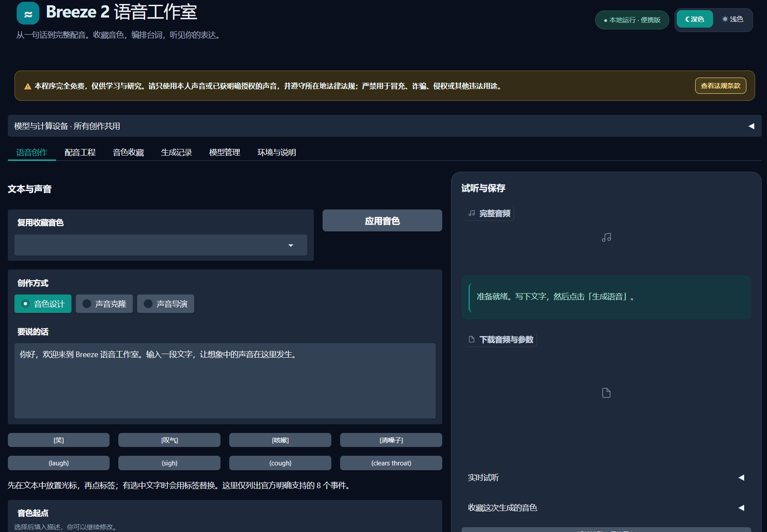The image size is (767, 532).
Task: Click the document icon beside 下载音频与参数
Action: (472, 340)
